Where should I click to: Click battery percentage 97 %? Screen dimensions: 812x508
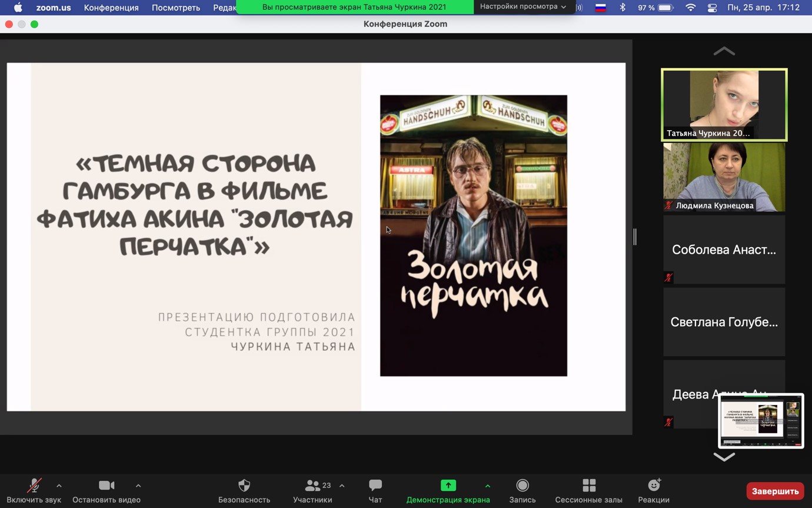point(646,8)
